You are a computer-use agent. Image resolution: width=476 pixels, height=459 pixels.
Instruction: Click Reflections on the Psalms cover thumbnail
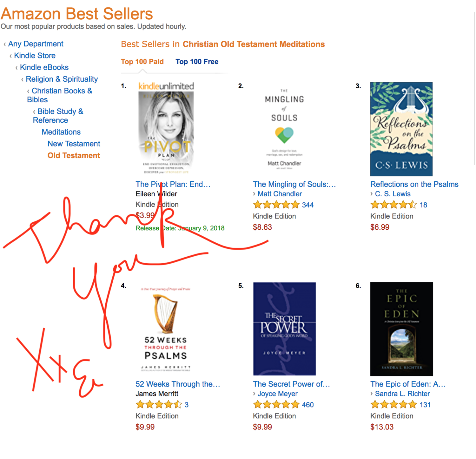(401, 129)
